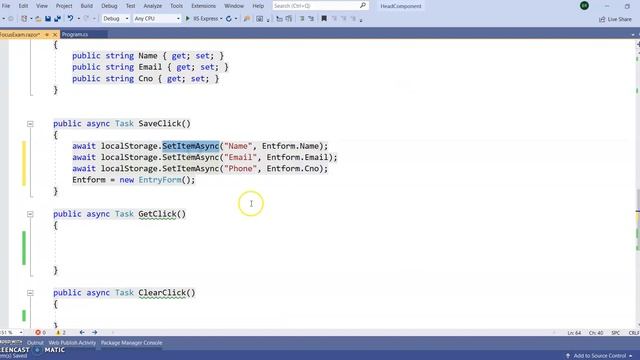Open the Analyze menu
This screenshot has width=640, height=360.
[x=153, y=6]
